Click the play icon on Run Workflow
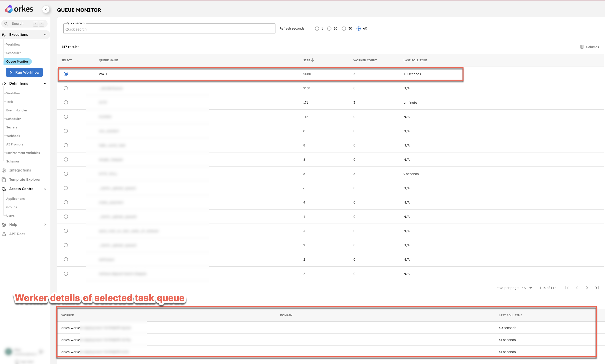The width and height of the screenshot is (605, 364). coord(11,72)
